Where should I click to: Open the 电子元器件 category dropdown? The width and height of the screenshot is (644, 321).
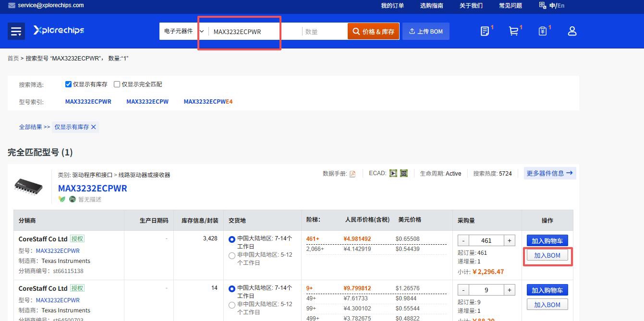pos(184,31)
